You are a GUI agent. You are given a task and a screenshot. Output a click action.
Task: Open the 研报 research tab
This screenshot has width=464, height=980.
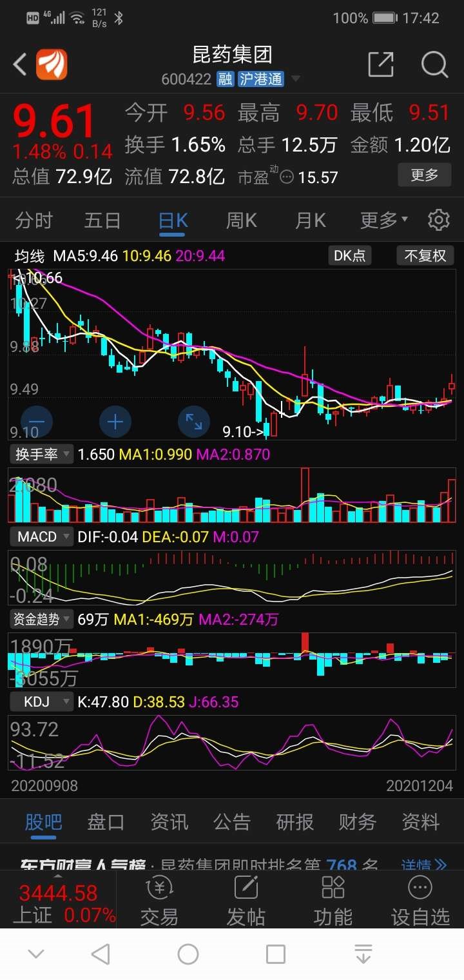point(295,822)
